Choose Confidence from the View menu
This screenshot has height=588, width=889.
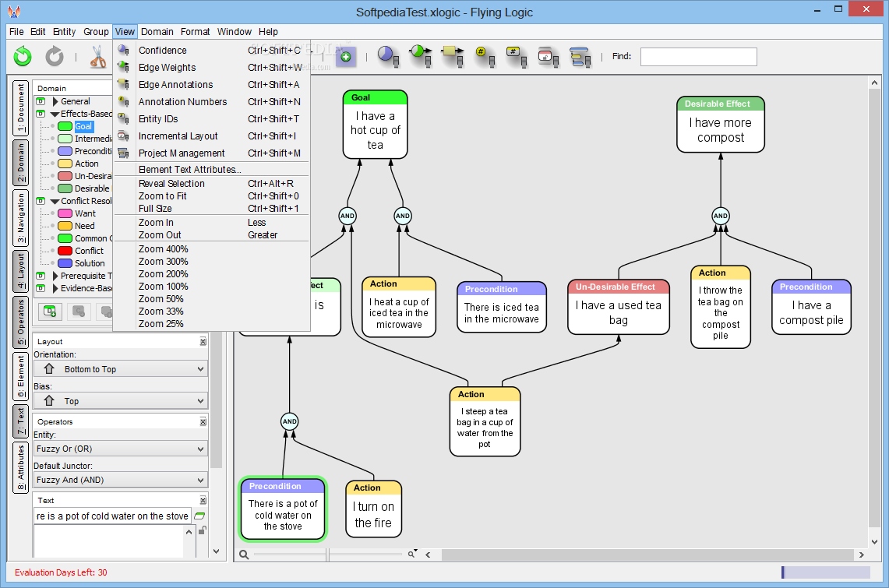(x=212, y=51)
